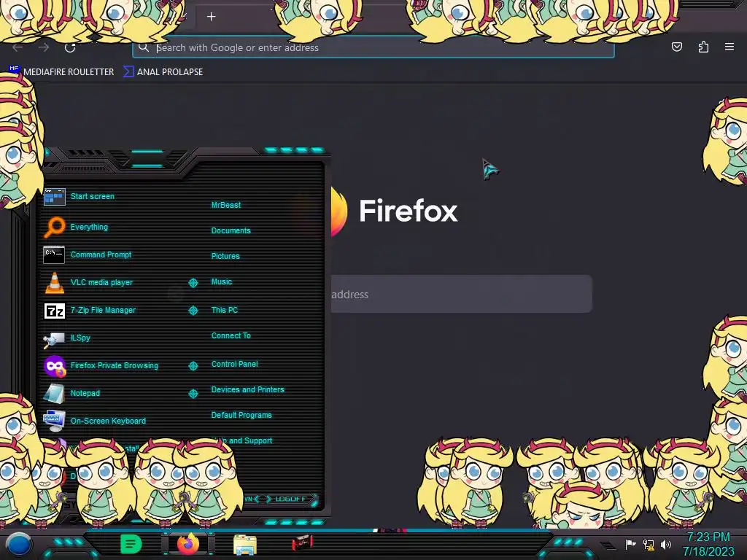Open red icon app on taskbar
This screenshot has height=560, width=747.
tap(302, 542)
